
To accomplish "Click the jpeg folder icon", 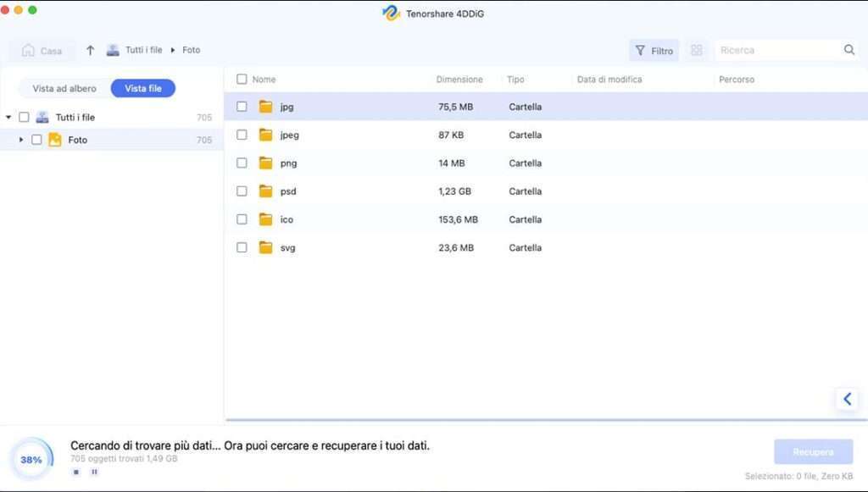I will [265, 135].
